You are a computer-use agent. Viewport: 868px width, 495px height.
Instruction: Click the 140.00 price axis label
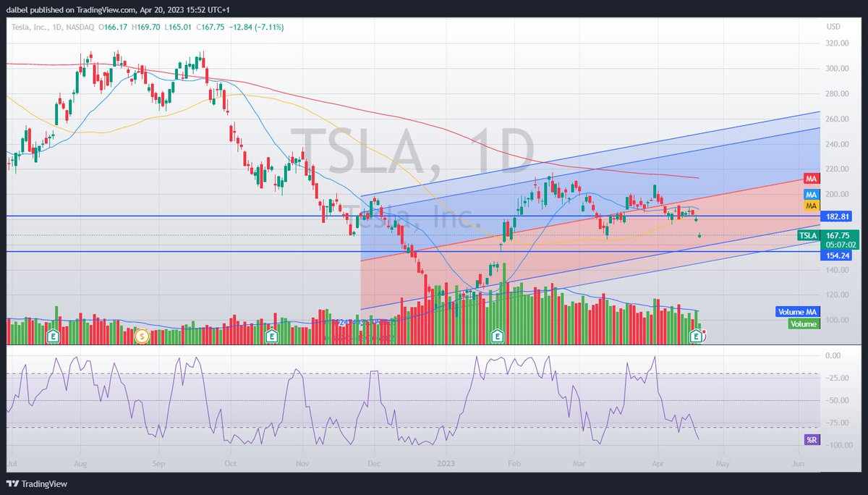click(x=838, y=270)
